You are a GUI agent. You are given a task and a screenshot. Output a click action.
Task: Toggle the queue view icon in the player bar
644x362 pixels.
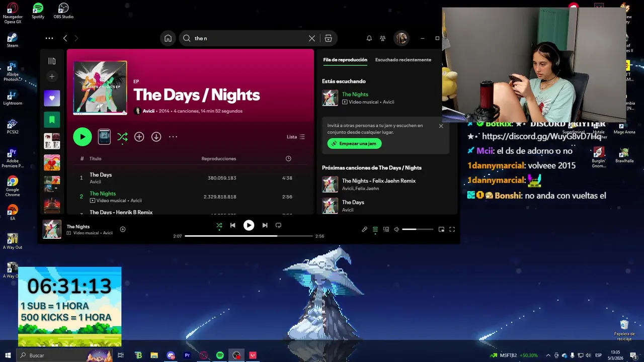(375, 229)
